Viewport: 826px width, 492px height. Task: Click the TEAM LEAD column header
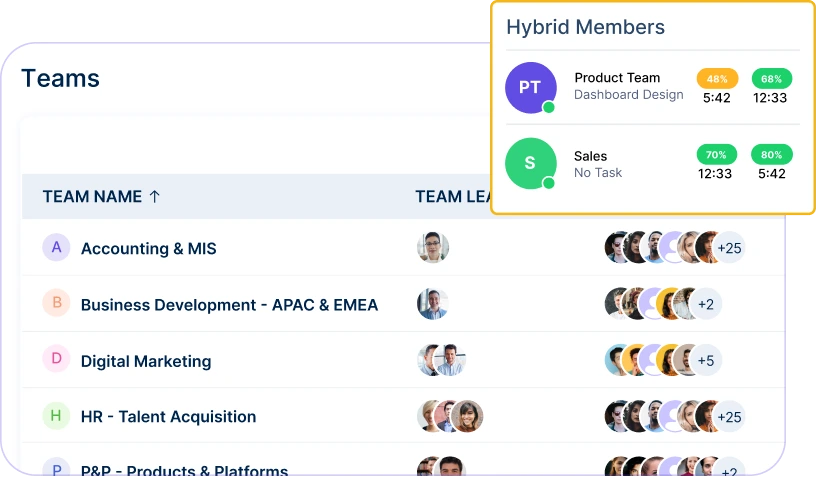point(453,196)
